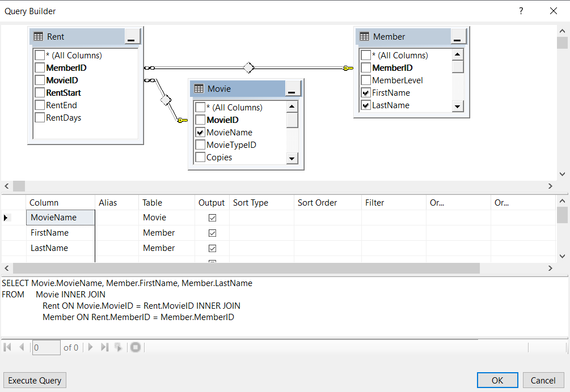This screenshot has height=392, width=570.
Task: Click the key icon at Movie.MovieID
Action: pos(183,120)
